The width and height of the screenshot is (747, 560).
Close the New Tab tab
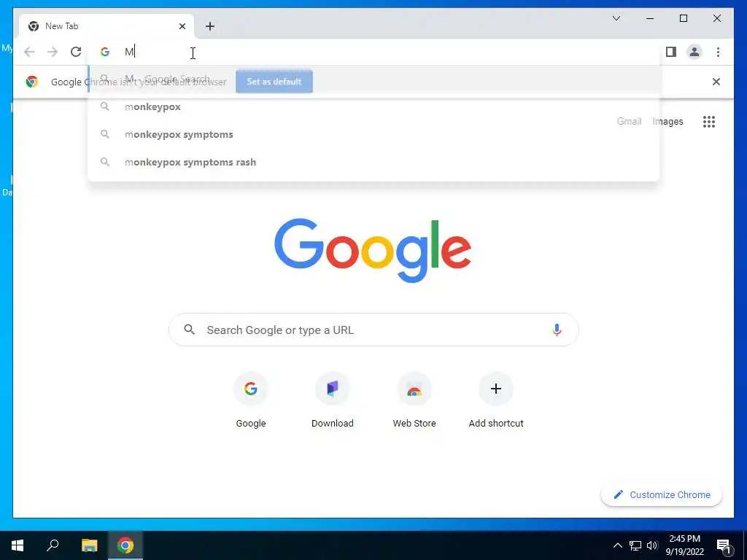(x=182, y=26)
